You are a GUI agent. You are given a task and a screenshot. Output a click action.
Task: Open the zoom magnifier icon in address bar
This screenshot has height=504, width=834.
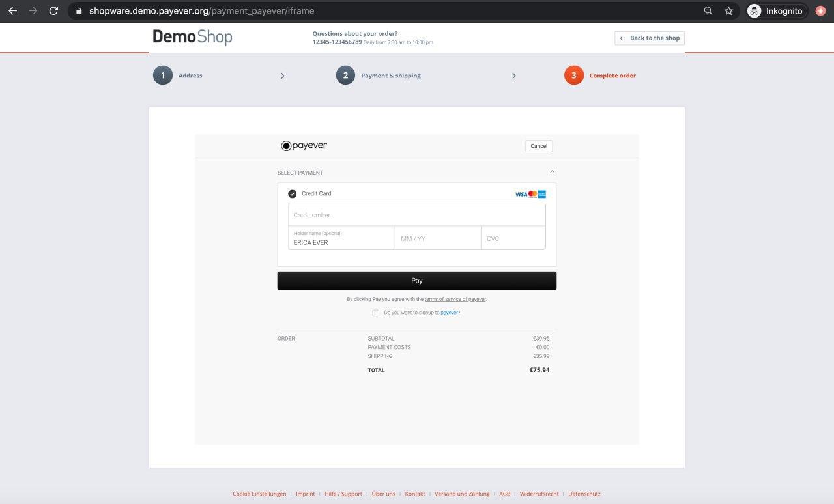coord(708,11)
